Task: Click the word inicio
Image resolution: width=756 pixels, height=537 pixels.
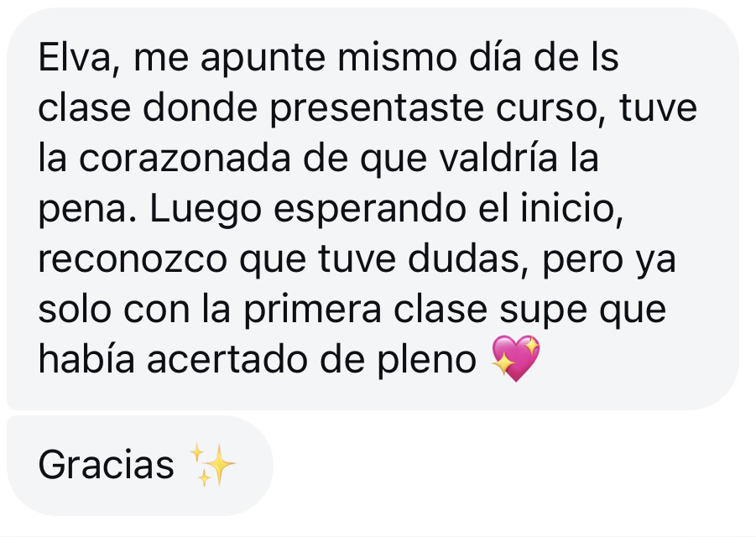Action: tap(571, 210)
